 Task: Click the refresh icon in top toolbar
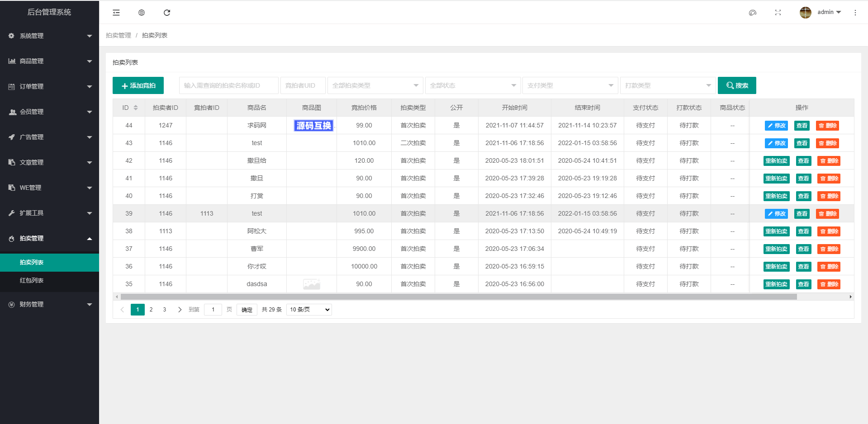[x=167, y=13]
